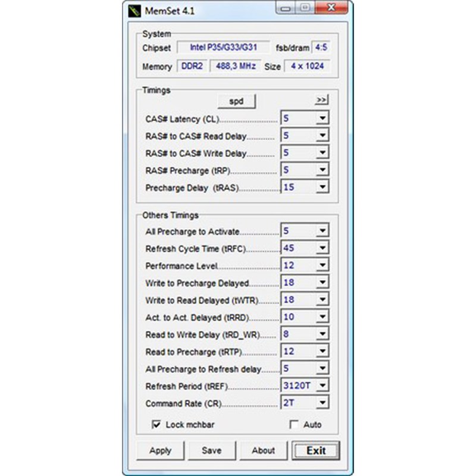This screenshot has height=476, width=476.
Task: Expand the Act. to Act. Delayed (tRRD) dropdown
Action: coord(322,317)
